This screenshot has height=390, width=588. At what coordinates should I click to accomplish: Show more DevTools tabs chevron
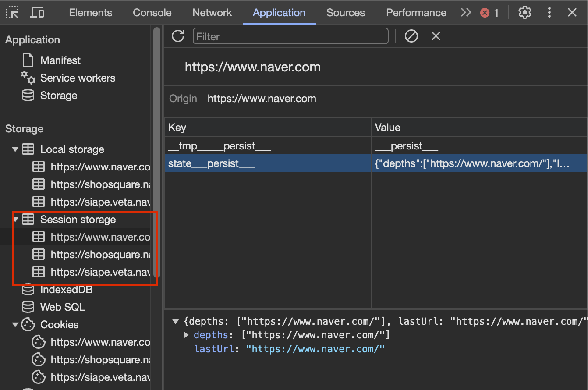pyautogui.click(x=466, y=13)
